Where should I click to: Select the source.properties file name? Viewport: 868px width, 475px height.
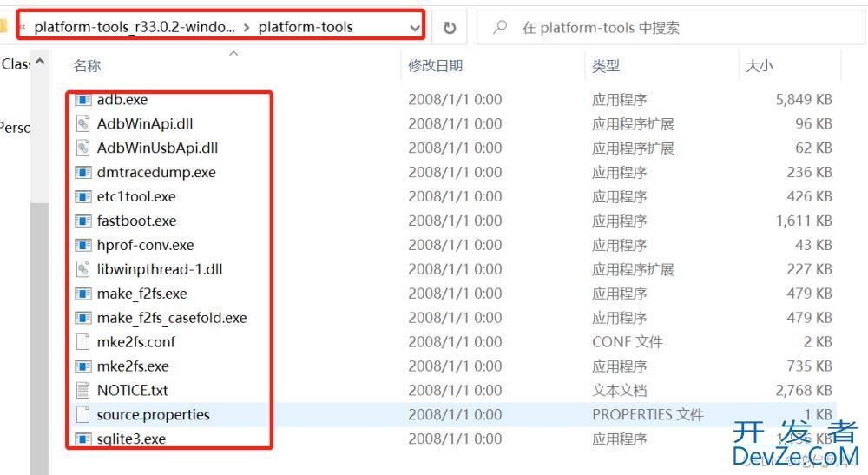pyautogui.click(x=154, y=415)
